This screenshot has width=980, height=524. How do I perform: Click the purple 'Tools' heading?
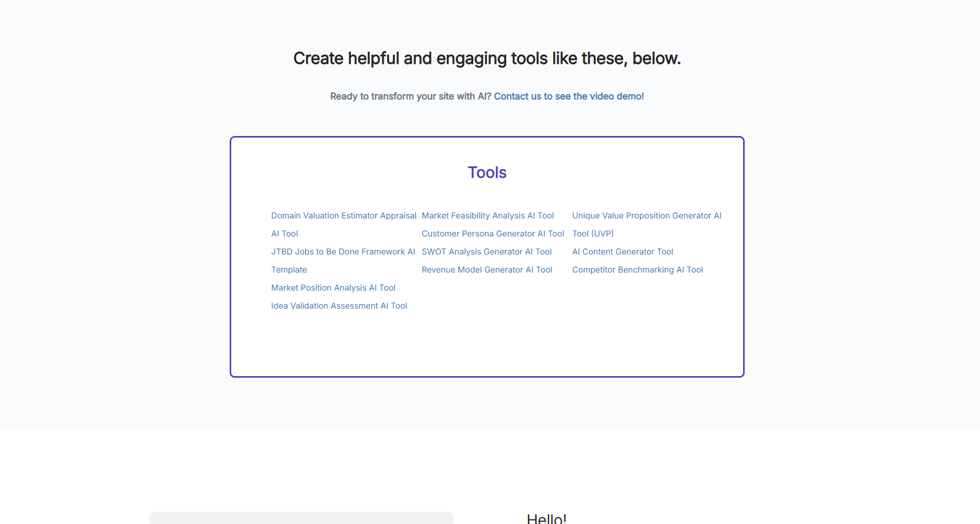(x=487, y=173)
